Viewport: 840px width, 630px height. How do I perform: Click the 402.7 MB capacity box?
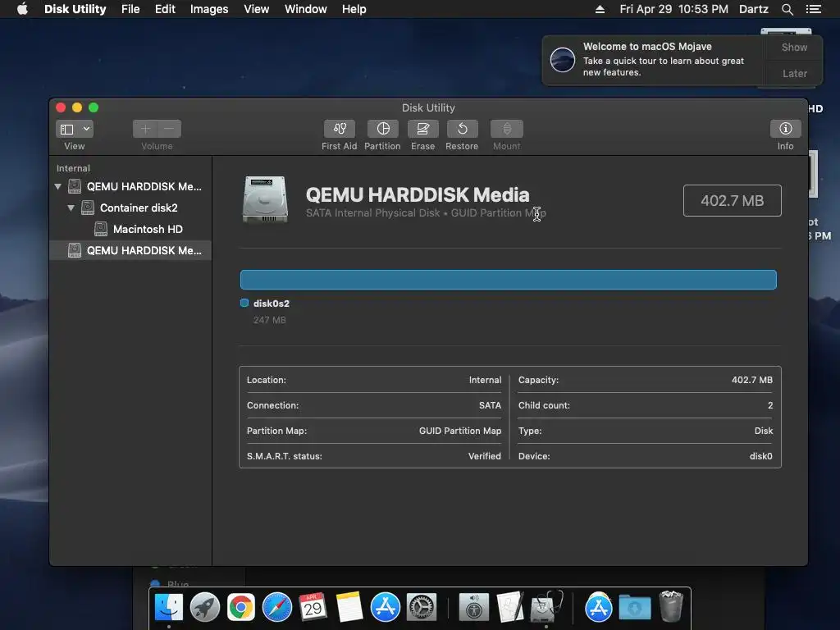click(x=732, y=201)
